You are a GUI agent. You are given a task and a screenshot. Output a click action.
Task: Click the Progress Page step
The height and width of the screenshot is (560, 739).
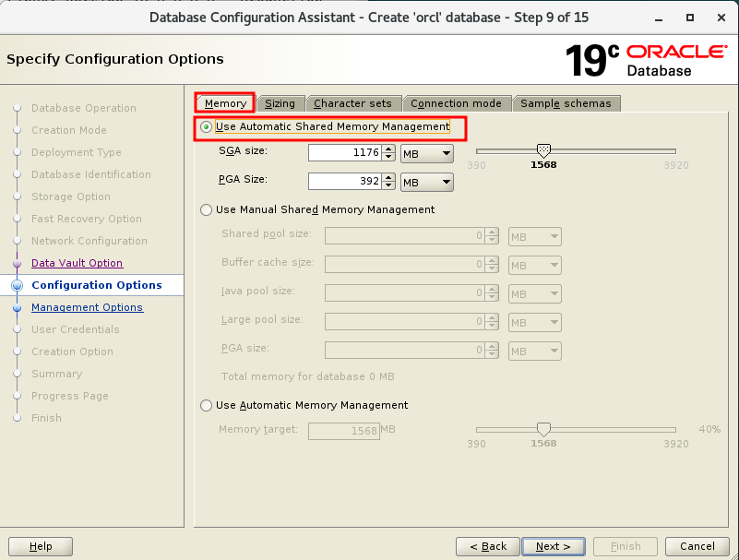coord(70,396)
